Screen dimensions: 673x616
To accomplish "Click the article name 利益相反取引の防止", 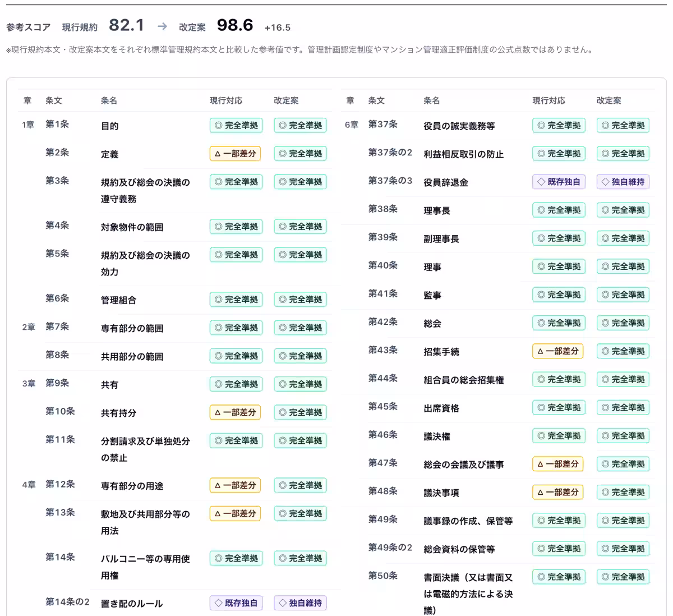I will 464,154.
